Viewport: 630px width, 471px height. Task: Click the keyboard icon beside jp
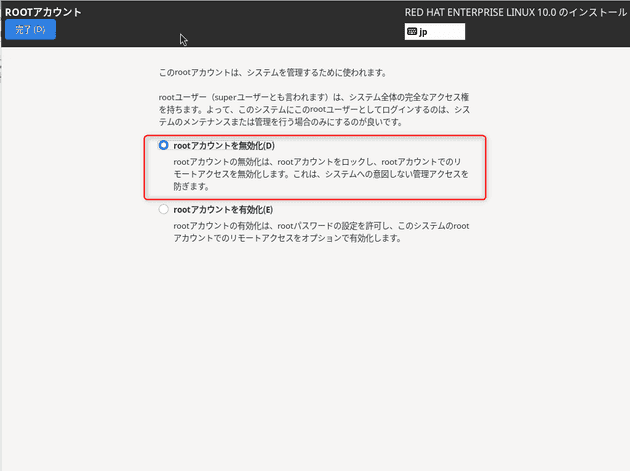[412, 31]
